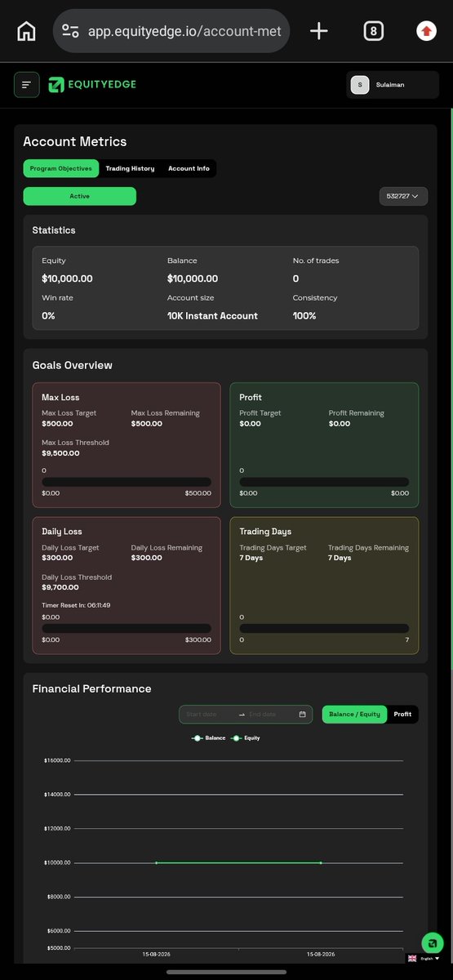Click the EquityEdge logo
The image size is (453, 980).
[91, 84]
